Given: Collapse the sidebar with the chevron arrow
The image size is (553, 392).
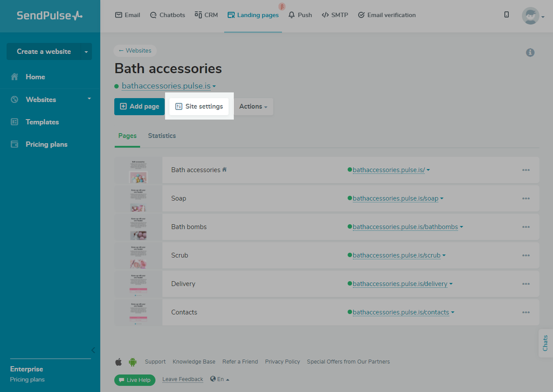Looking at the screenshot, I should (93, 350).
